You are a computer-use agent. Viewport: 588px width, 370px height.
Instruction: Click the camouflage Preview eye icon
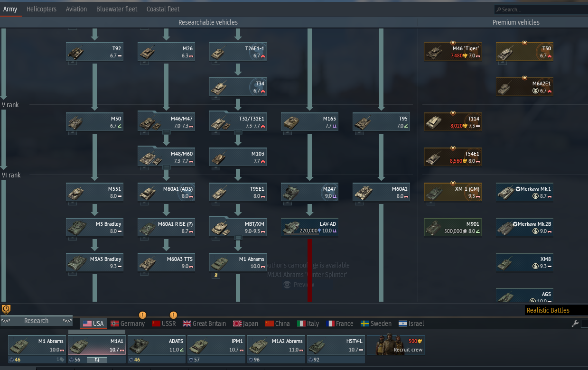click(x=287, y=285)
